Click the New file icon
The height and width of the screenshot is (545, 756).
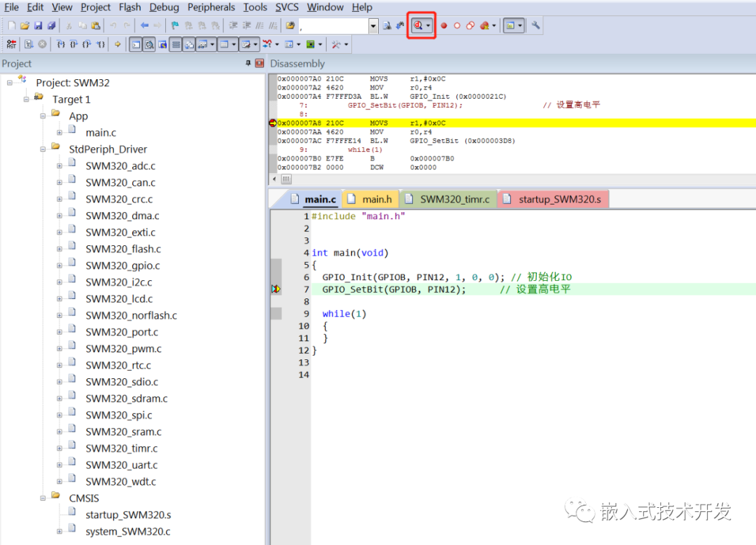pyautogui.click(x=12, y=25)
